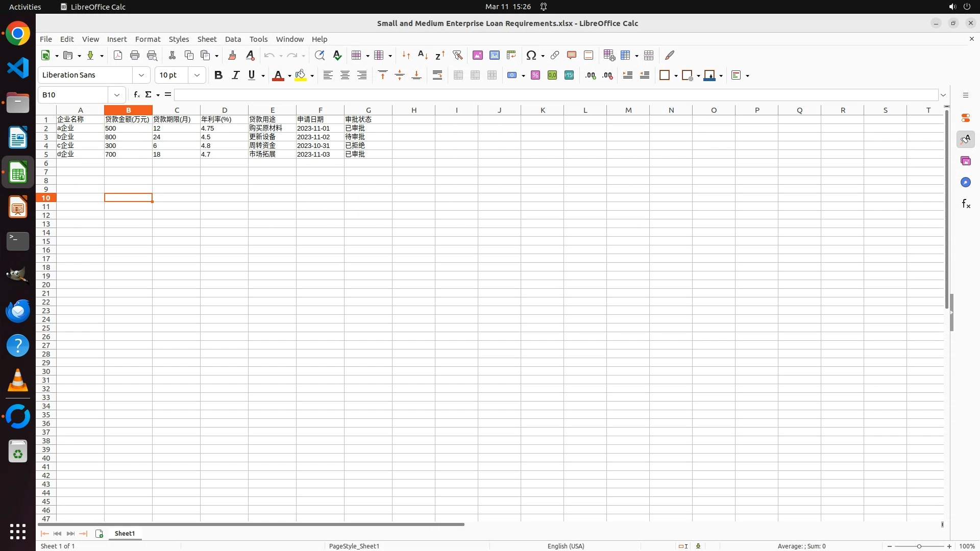Open the special character Omega icon
980x551 pixels.
tap(531, 55)
